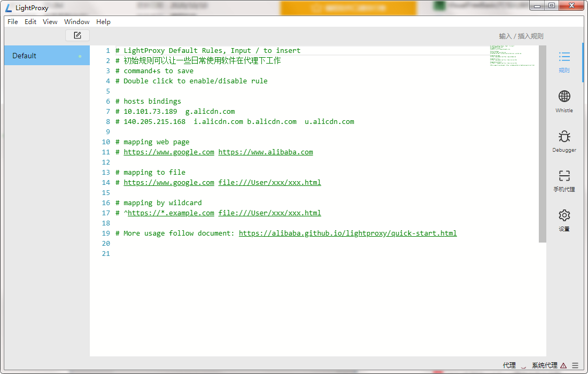Screen dimensions: 588x374
Task: Open the Whistle globe icon
Action: click(x=564, y=97)
